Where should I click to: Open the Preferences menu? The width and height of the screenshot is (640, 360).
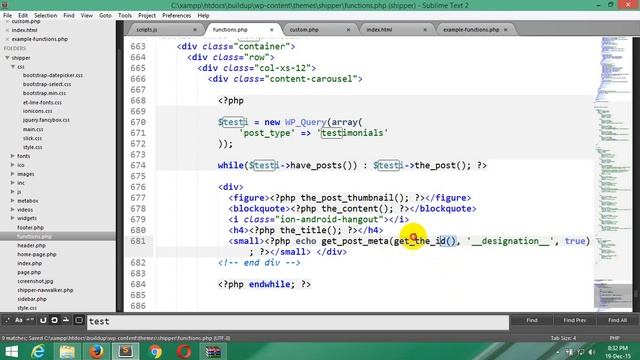coord(176,16)
